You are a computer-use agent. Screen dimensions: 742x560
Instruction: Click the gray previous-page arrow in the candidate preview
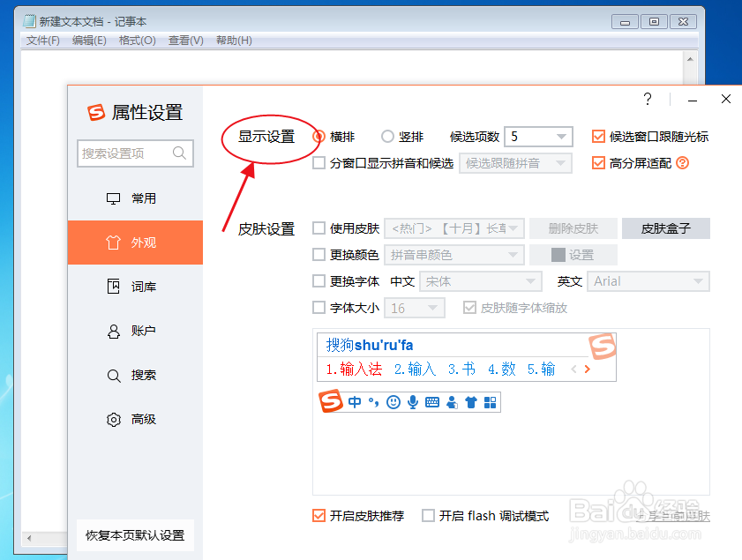pyautogui.click(x=573, y=369)
